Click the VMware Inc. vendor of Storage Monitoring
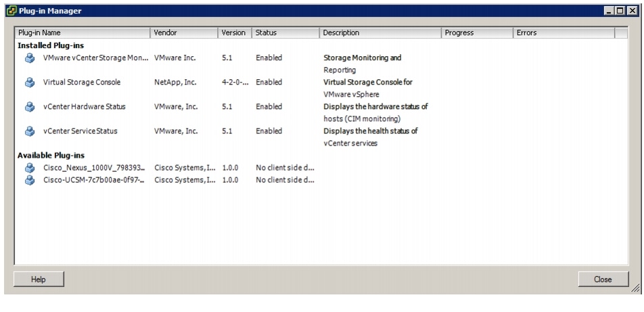This screenshot has width=644, height=312. coord(175,58)
